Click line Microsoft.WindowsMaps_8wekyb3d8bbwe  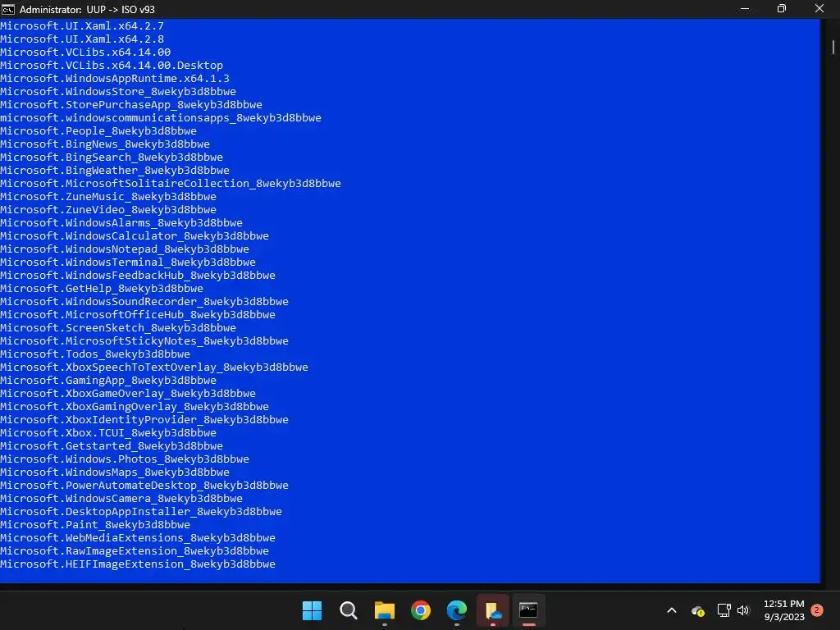pyautogui.click(x=115, y=472)
